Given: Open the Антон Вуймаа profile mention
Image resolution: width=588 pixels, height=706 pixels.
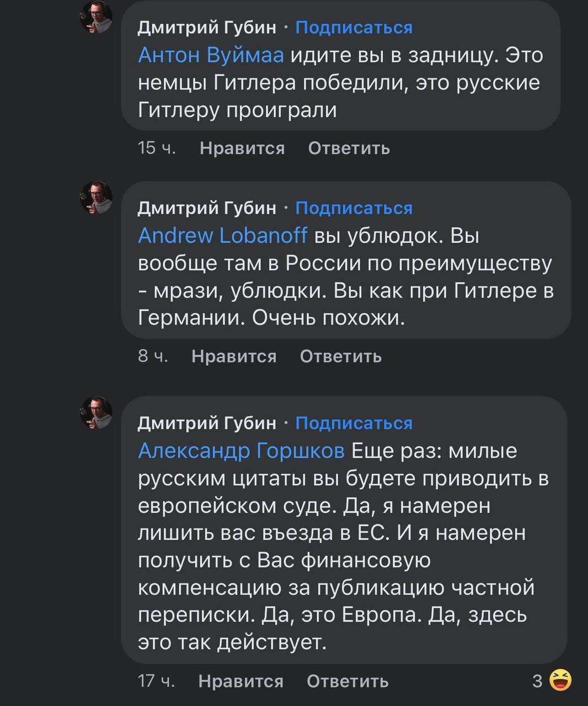Looking at the screenshot, I should coord(210,55).
